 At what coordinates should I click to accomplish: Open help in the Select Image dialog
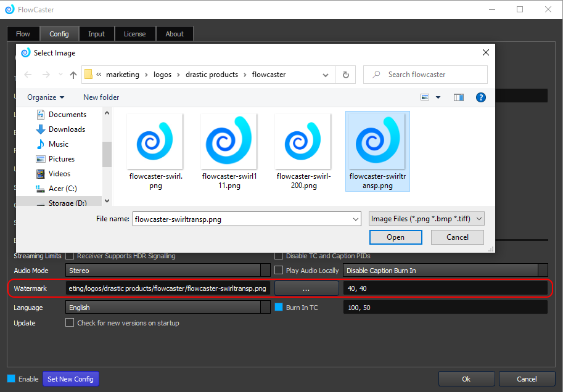click(x=481, y=97)
